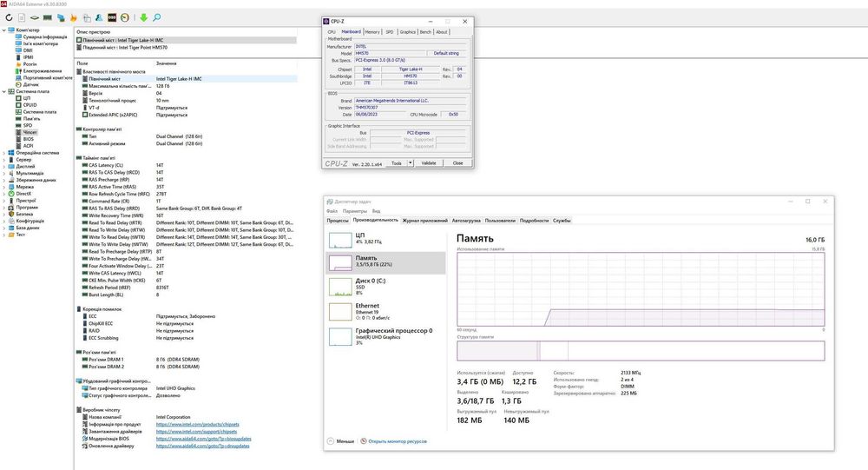The width and height of the screenshot is (868, 470).
Task: Open Параметры menu in Task Manager
Action: (354, 211)
